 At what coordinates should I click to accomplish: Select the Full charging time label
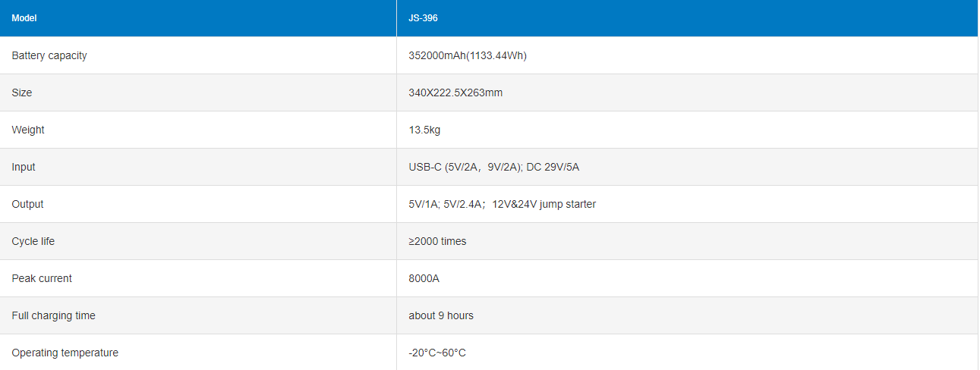54,315
